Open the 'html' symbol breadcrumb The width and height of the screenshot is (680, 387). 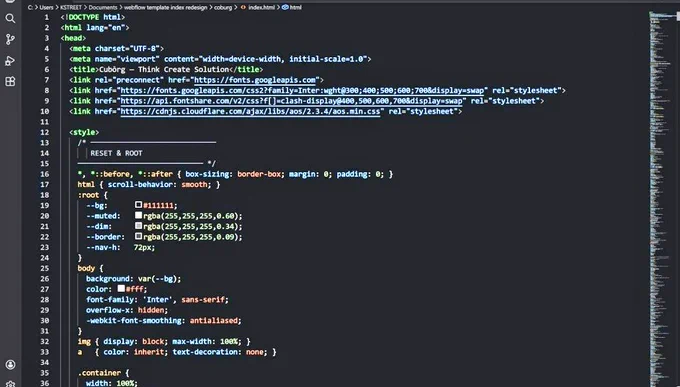click(x=295, y=7)
